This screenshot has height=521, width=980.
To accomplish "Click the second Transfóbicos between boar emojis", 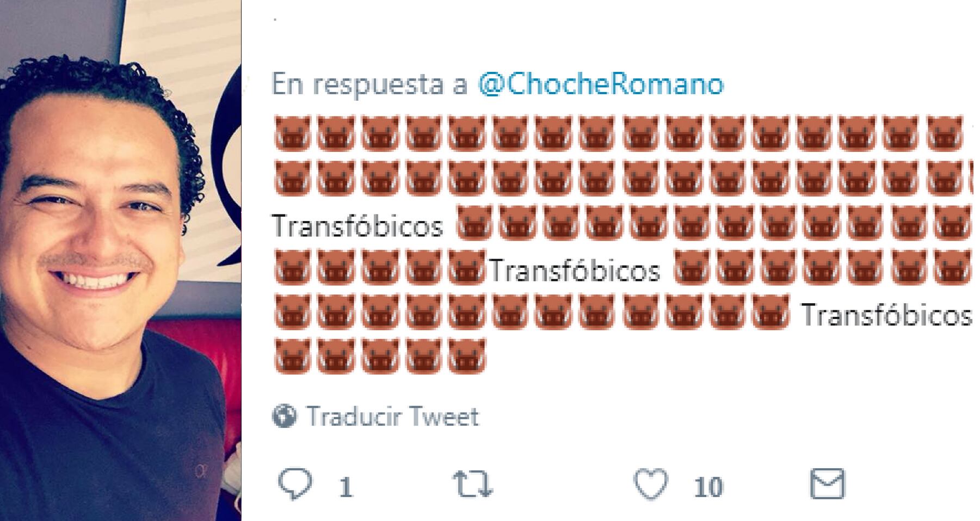I will [x=575, y=271].
